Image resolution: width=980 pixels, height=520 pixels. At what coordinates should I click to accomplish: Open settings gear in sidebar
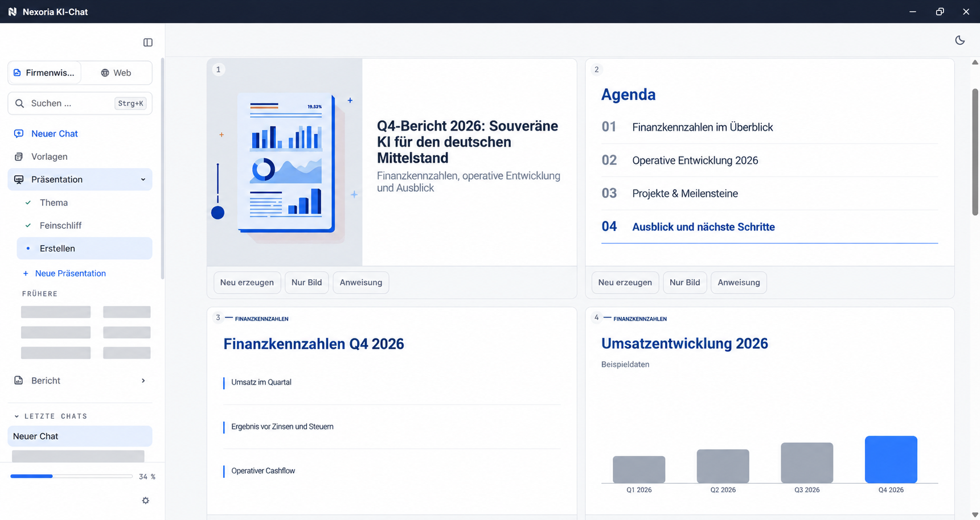pyautogui.click(x=146, y=501)
